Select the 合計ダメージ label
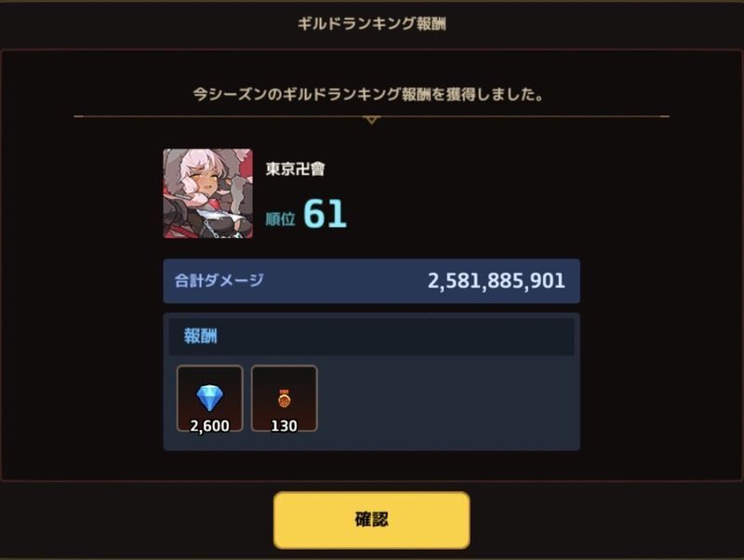 coord(219,281)
